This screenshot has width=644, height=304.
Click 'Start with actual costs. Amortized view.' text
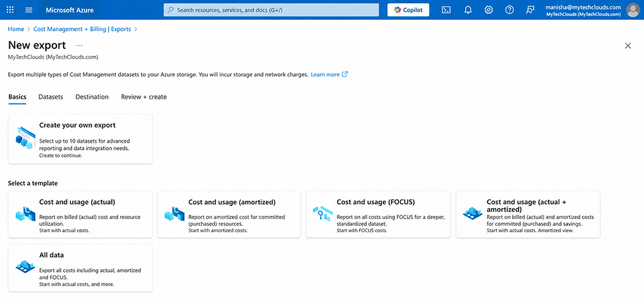530,230
